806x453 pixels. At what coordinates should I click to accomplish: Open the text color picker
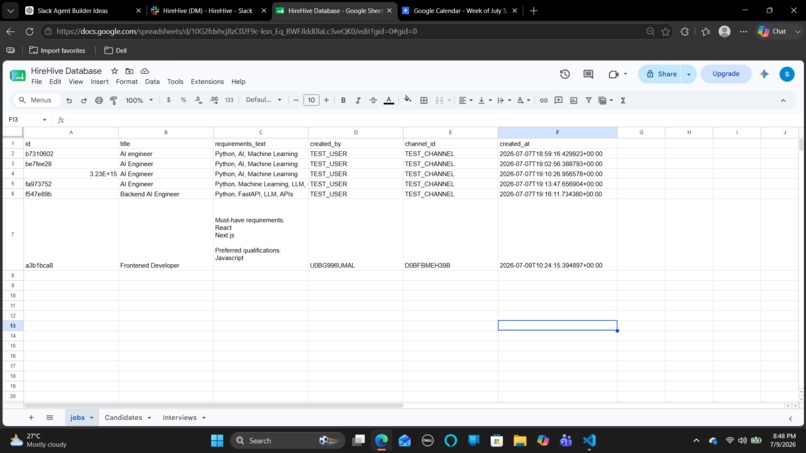coord(389,100)
